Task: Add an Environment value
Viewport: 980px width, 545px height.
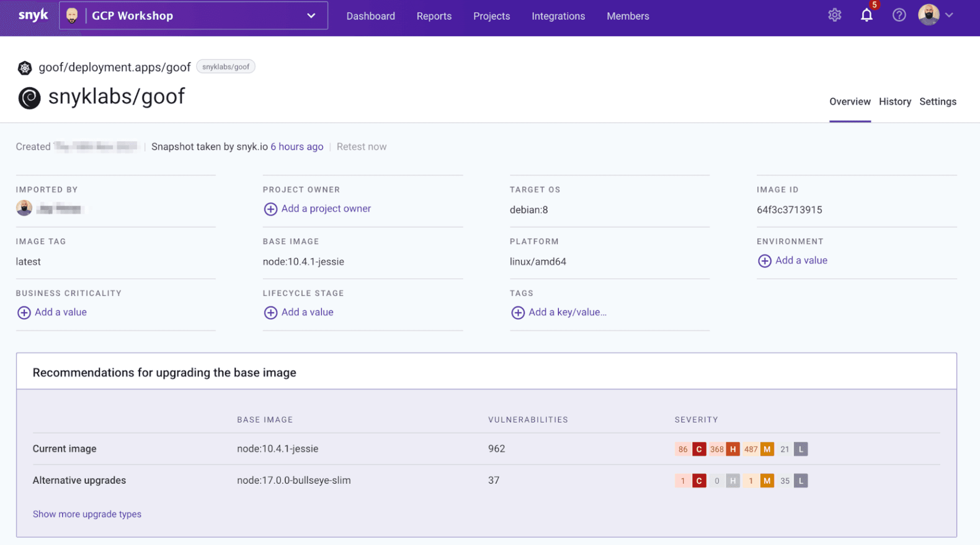Action: [x=801, y=260]
